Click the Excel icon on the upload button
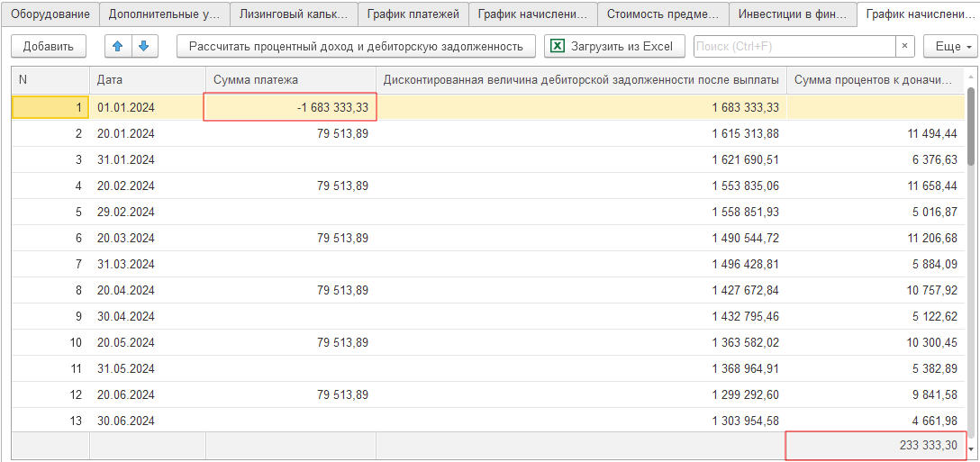This screenshot has height=462, width=980. [x=558, y=46]
